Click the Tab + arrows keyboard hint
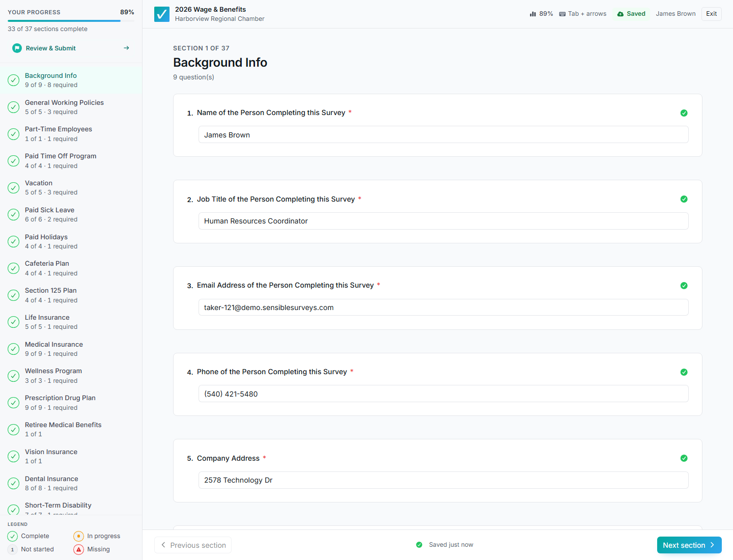The image size is (733, 560). coord(583,14)
